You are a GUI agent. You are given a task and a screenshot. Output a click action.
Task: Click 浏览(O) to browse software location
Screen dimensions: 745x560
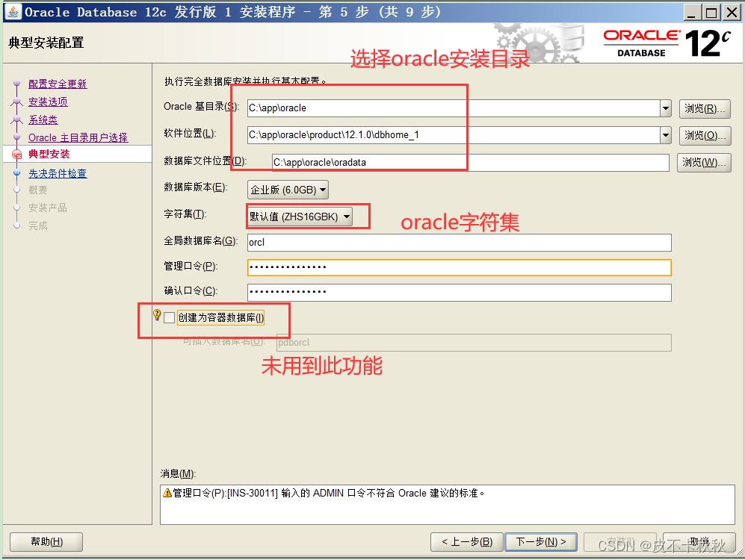click(705, 136)
